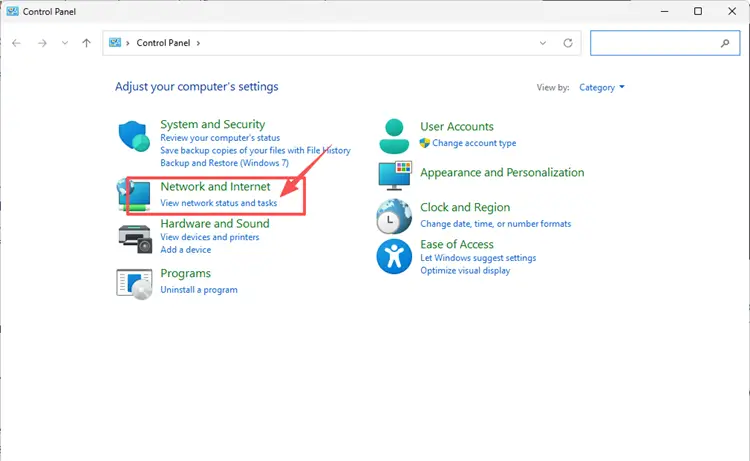Viewport: 750px width, 461px height.
Task: Click View network status and tasks
Action: (219, 203)
